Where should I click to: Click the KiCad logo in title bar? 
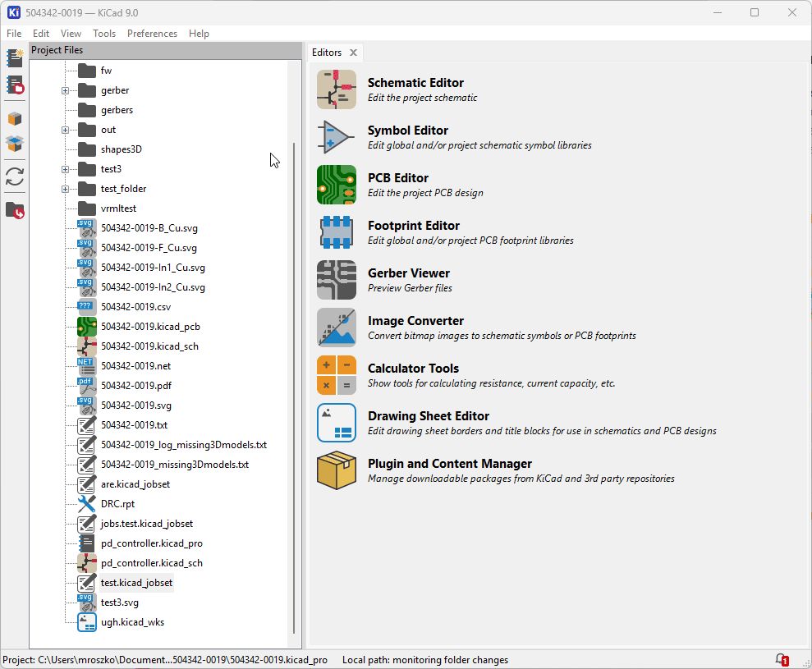[14, 12]
